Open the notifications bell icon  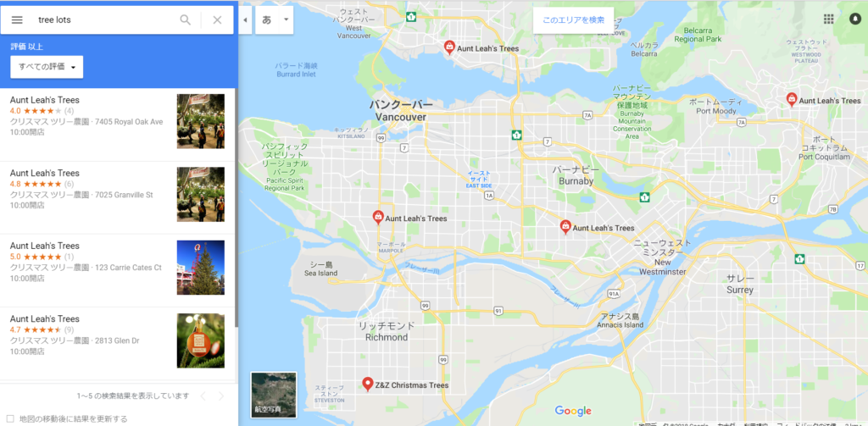(x=855, y=19)
